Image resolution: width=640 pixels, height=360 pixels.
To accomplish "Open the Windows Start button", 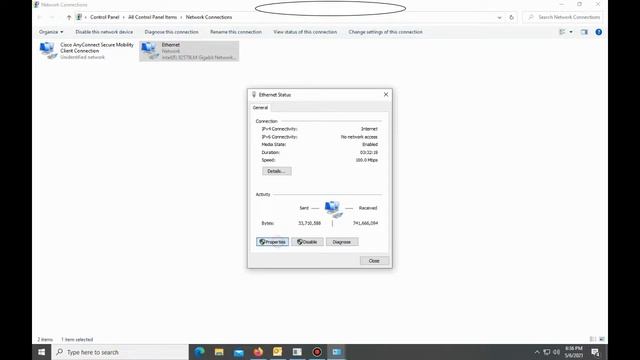I will pos(42,352).
